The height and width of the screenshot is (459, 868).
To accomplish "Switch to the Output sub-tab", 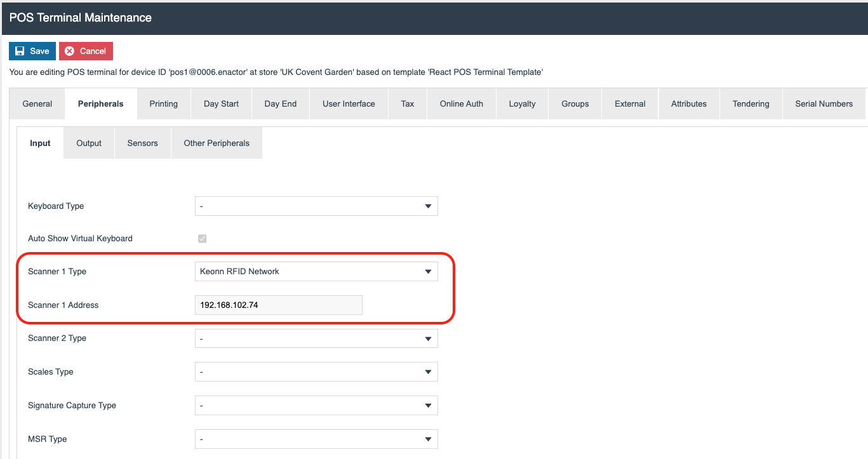I will [x=89, y=143].
